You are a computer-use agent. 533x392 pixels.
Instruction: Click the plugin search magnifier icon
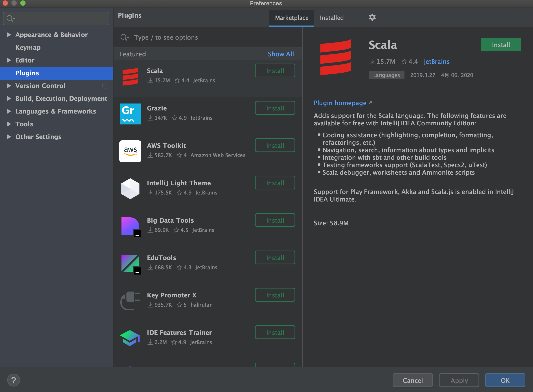coord(124,37)
